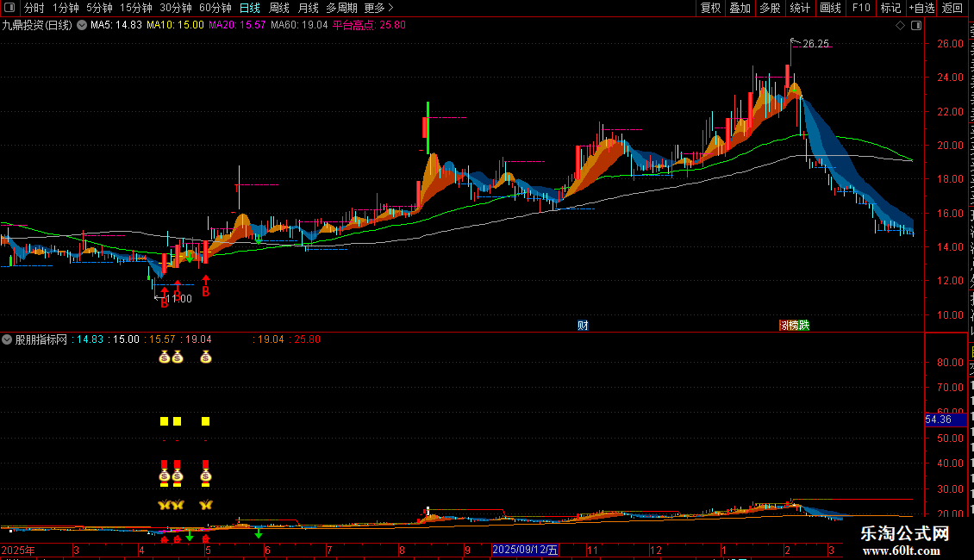Viewport: 974px width, 560px height.
Task: Expand the 股朋指标网 indicator dropdown arrow
Action: tap(7, 339)
